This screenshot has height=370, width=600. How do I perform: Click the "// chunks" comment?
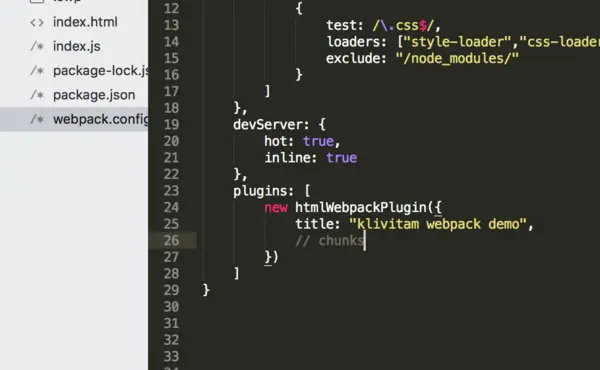pyautogui.click(x=329, y=241)
